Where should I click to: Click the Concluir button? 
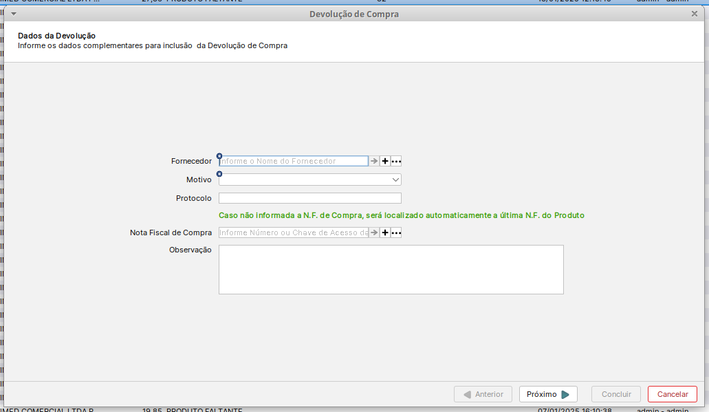click(x=615, y=394)
